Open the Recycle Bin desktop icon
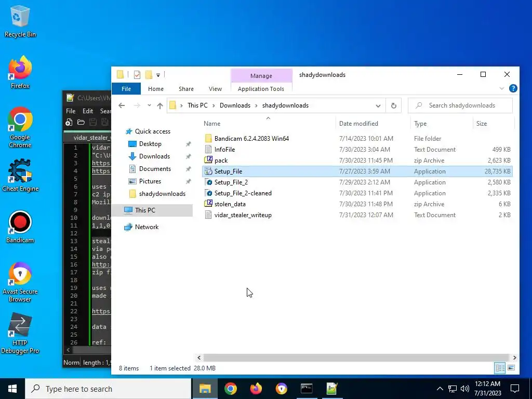 click(x=20, y=21)
